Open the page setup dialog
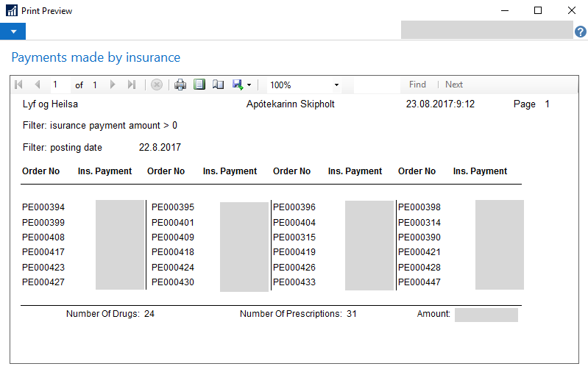Image resolution: width=588 pixels, height=372 pixels. click(218, 85)
